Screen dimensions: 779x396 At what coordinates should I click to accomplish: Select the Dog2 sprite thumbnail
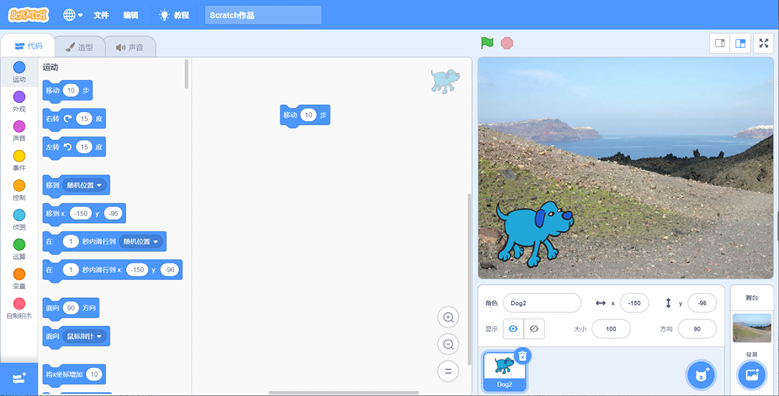click(x=504, y=371)
